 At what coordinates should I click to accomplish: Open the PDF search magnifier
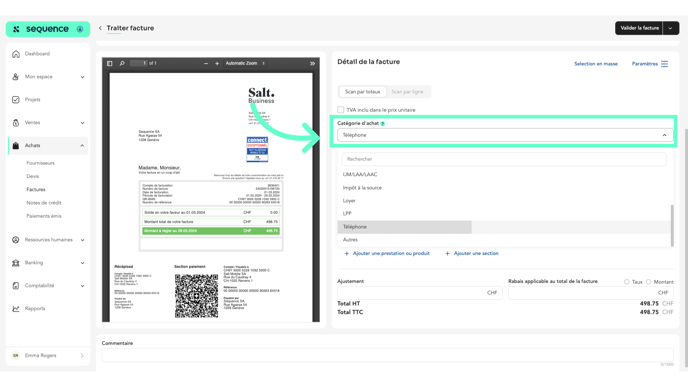coord(122,64)
